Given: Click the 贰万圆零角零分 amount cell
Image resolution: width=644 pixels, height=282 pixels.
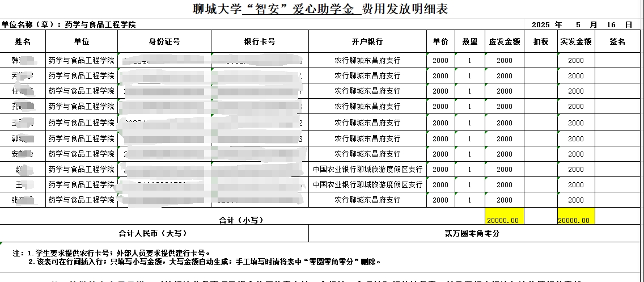Looking at the screenshot, I should (x=476, y=233).
